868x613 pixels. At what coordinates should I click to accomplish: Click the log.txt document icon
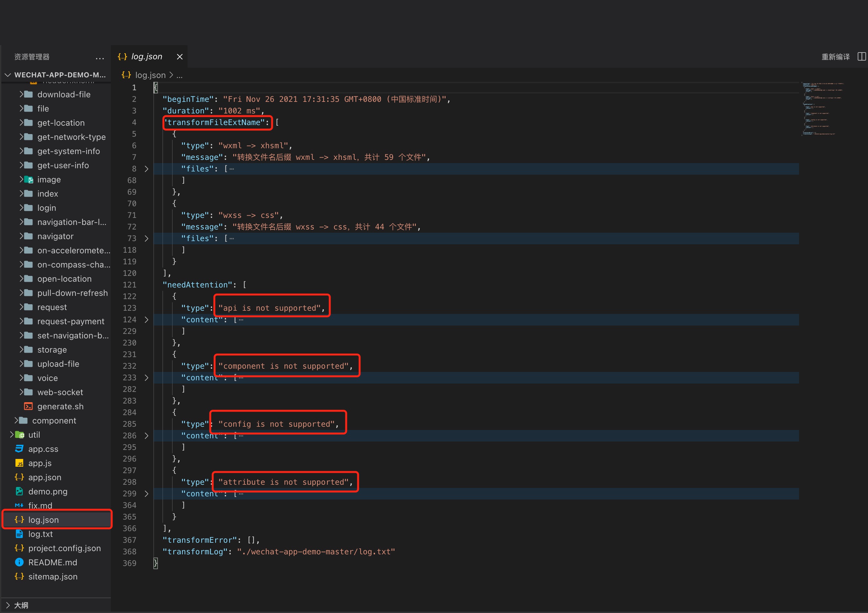[19, 534]
